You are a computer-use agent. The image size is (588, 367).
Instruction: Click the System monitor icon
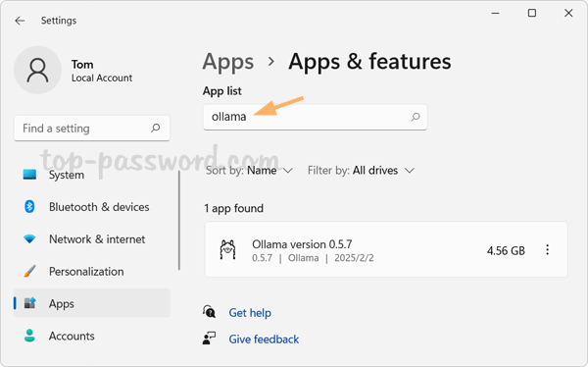(29, 175)
